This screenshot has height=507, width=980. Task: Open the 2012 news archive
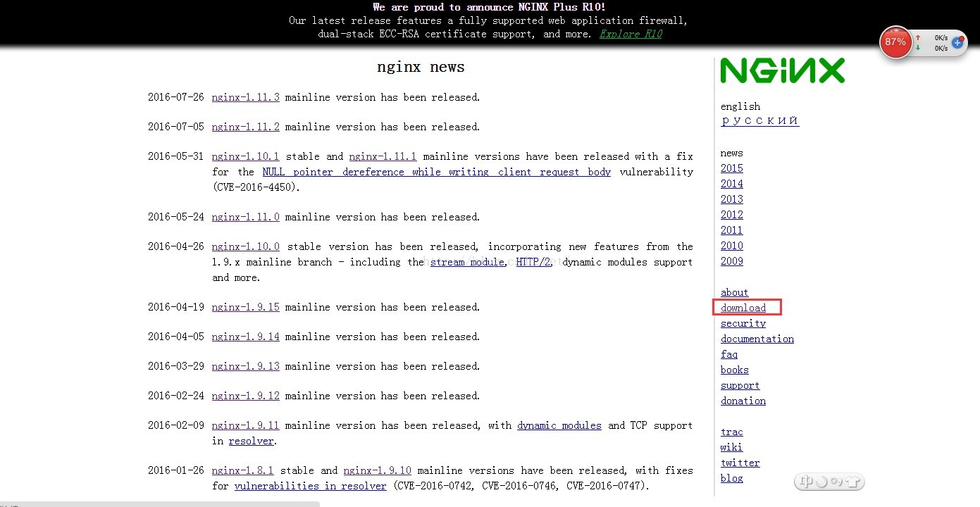click(x=732, y=215)
